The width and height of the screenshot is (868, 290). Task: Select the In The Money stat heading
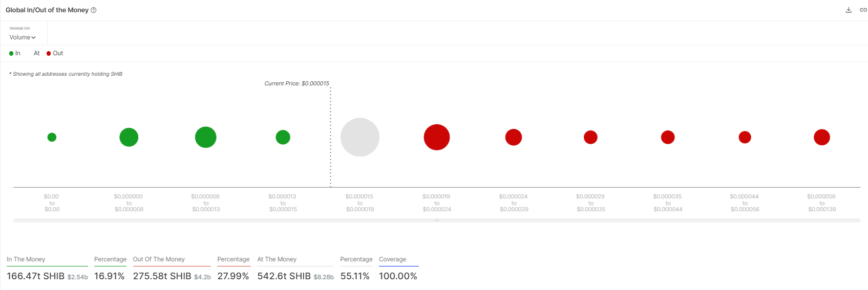point(26,259)
